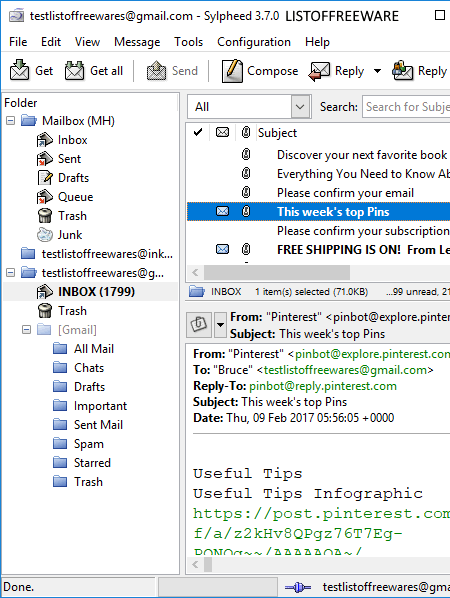450x598 pixels.
Task: Click unread envelope icon on 'This week's top Pins'
Action: [x=223, y=211]
